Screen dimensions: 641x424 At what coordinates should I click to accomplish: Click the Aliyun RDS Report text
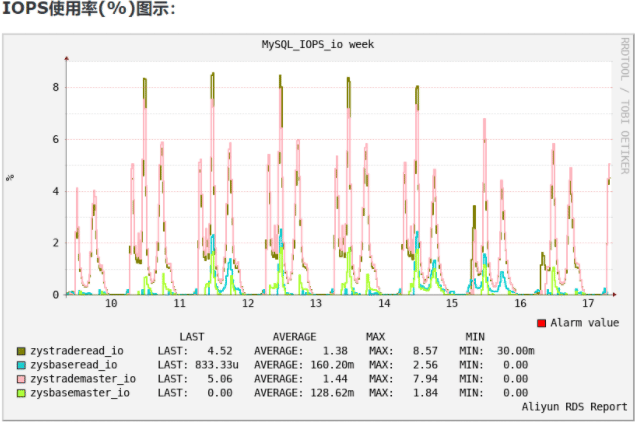coord(574,407)
